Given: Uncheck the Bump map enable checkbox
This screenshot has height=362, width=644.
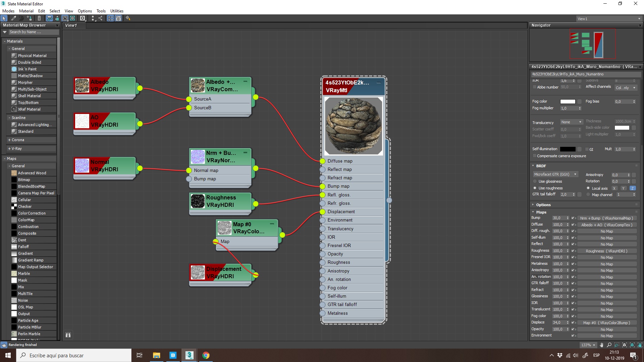Looking at the screenshot, I should point(573,218).
